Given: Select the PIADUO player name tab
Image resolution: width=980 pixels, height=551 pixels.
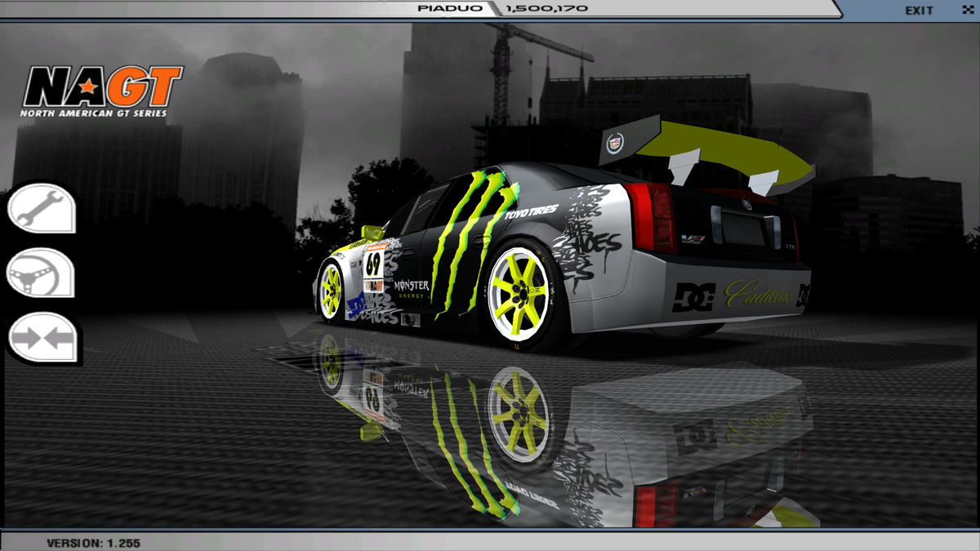Looking at the screenshot, I should [x=451, y=9].
